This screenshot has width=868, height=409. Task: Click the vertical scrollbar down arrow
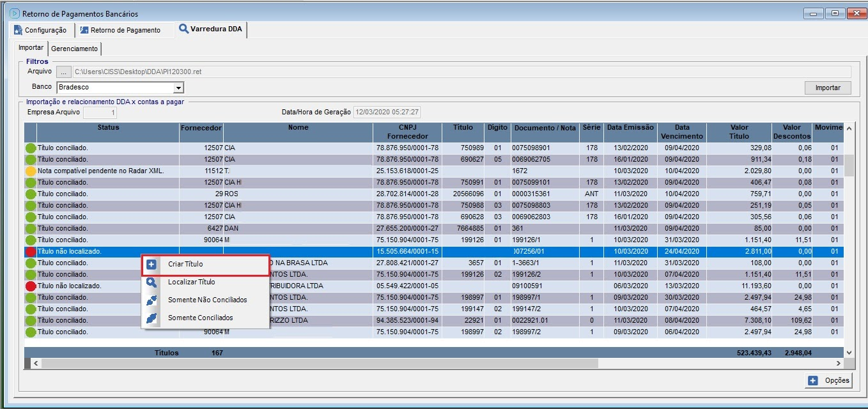pyautogui.click(x=849, y=352)
